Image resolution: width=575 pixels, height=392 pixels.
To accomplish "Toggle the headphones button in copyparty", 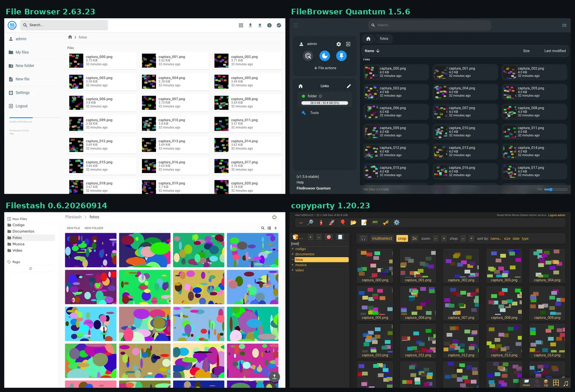I will tap(363, 239).
